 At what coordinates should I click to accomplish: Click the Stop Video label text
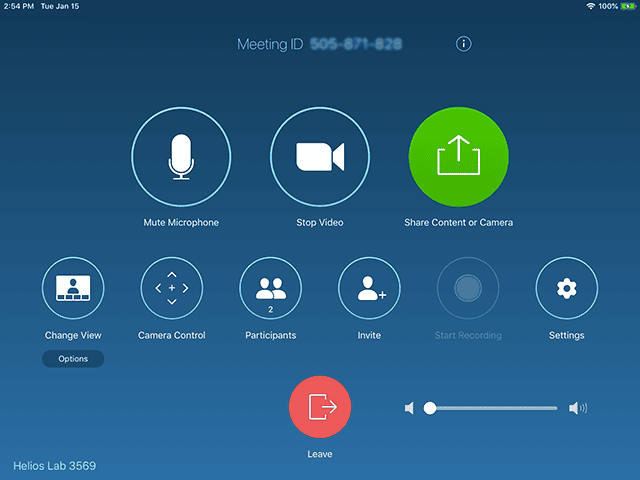click(x=320, y=222)
